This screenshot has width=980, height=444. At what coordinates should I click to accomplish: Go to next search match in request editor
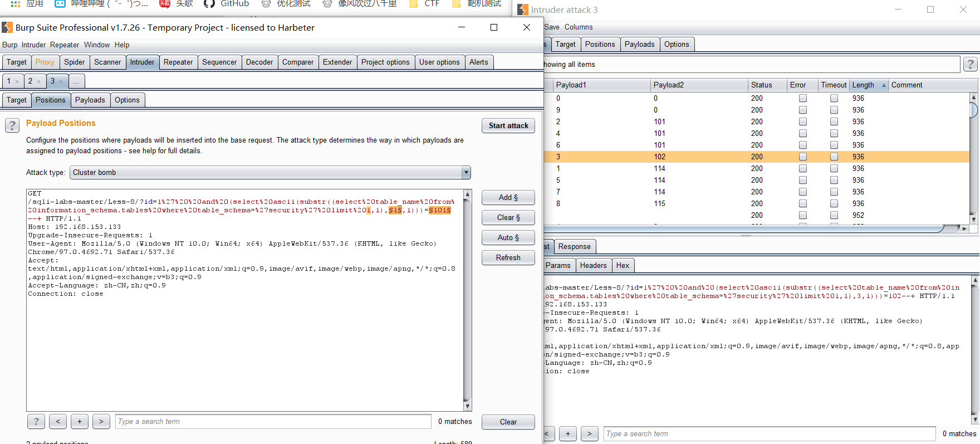click(x=101, y=422)
